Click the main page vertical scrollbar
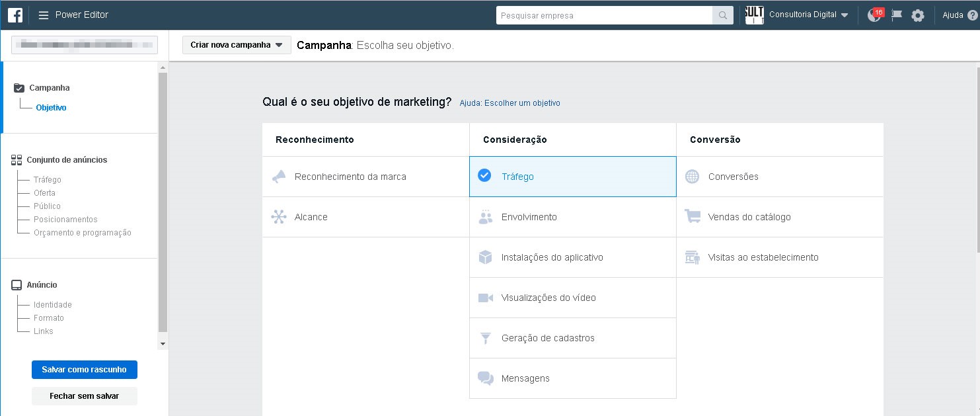This screenshot has width=980, height=416. tap(977, 159)
